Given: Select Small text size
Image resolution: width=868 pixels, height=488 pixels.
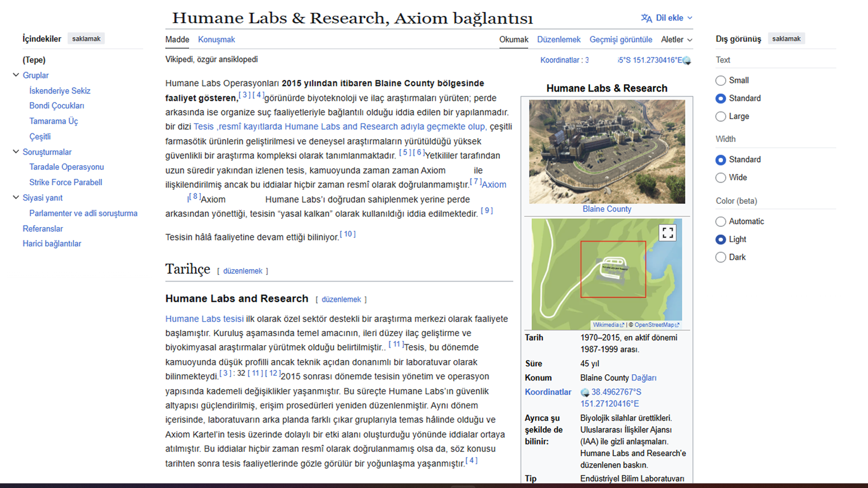Looking at the screenshot, I should pos(721,80).
